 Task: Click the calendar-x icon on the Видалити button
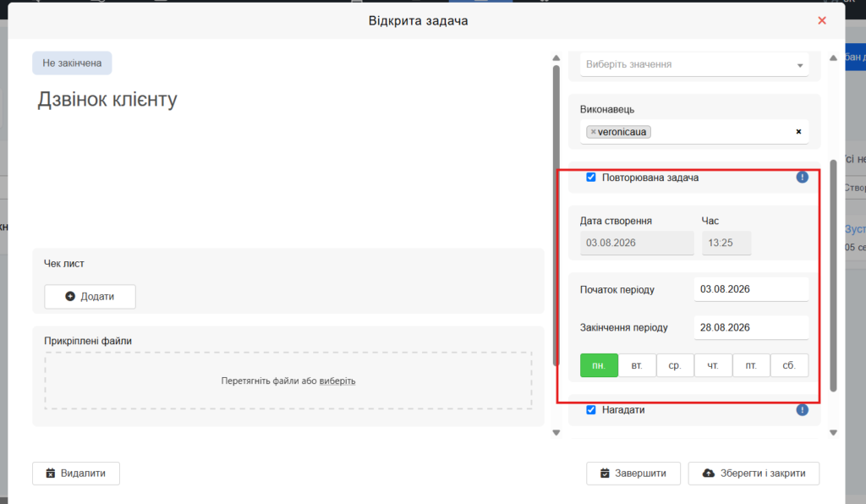tap(50, 473)
